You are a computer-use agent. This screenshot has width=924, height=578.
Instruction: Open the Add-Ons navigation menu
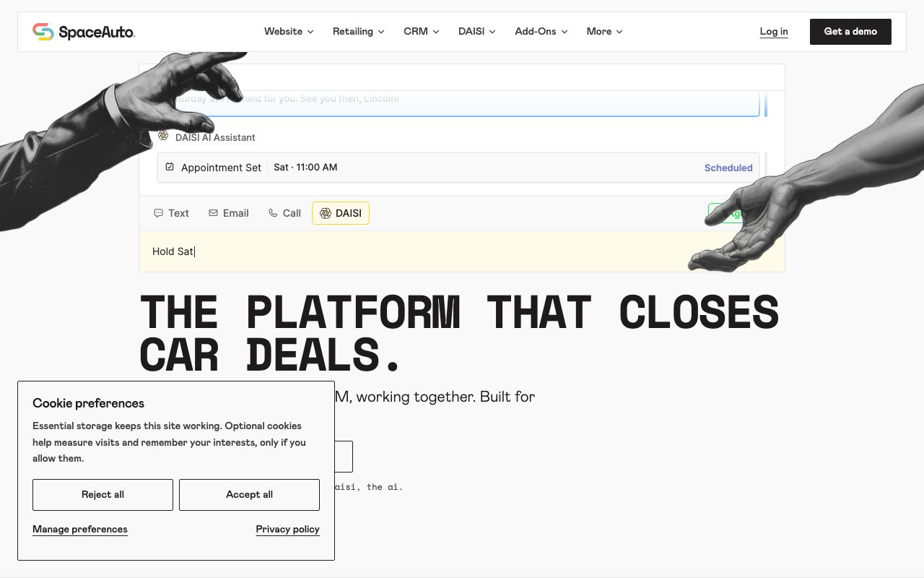[541, 32]
